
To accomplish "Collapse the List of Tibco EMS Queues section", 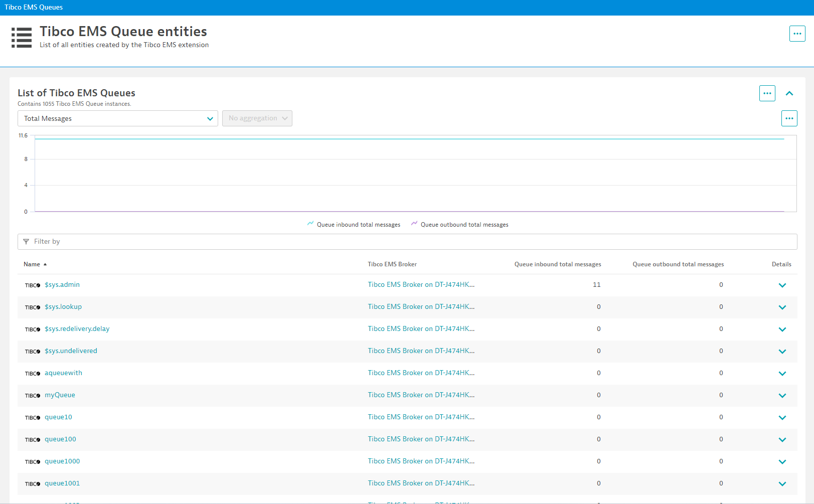I will tap(789, 93).
